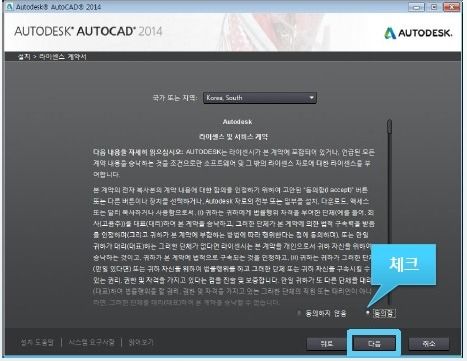Click the AUTODESK AUTOCAD 2014 product title

click(x=88, y=31)
